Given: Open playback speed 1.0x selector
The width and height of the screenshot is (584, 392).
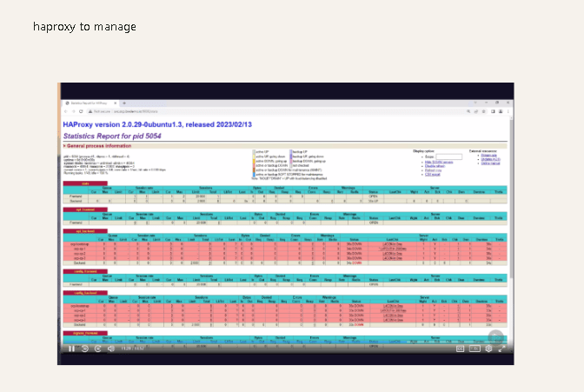Looking at the screenshot, I should point(474,349).
